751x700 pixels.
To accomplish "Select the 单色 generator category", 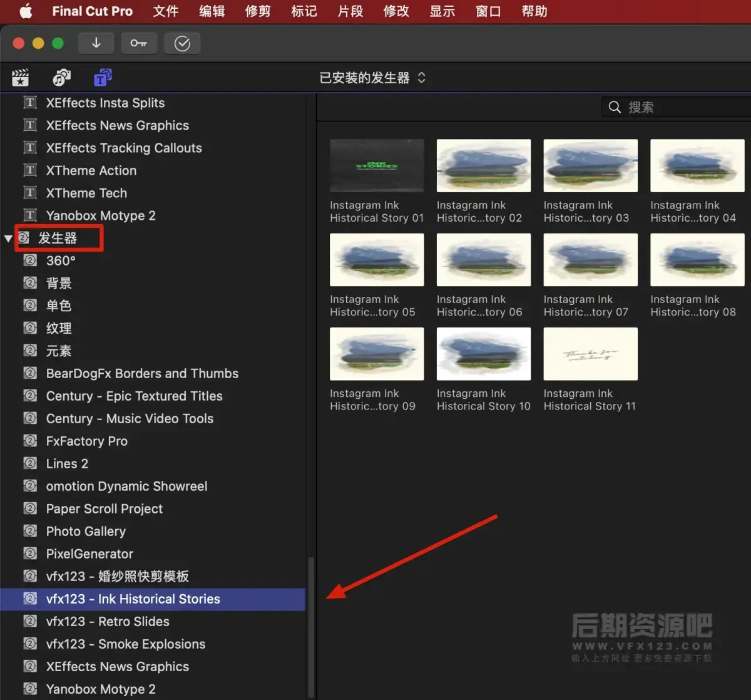I will [x=153, y=306].
